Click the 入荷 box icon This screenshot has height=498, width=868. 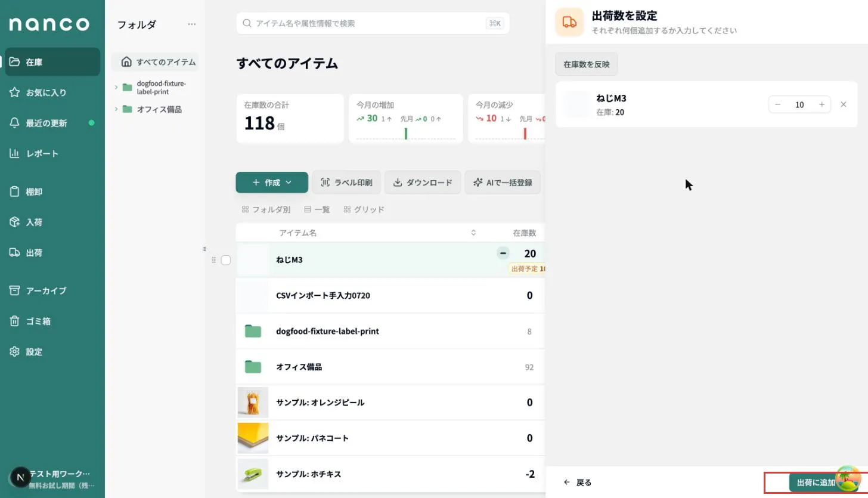pos(15,222)
